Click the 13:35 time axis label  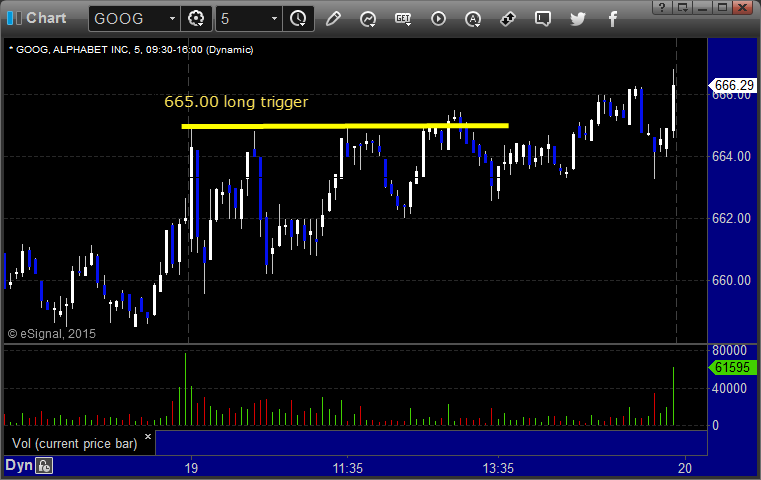(x=498, y=468)
